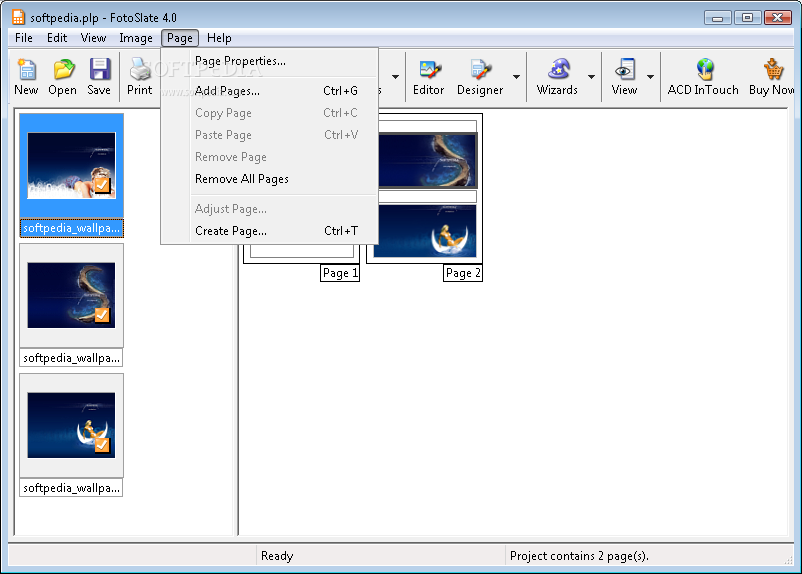Viewport: 802px width, 574px height.
Task: Open the File menu
Action: pyautogui.click(x=24, y=38)
